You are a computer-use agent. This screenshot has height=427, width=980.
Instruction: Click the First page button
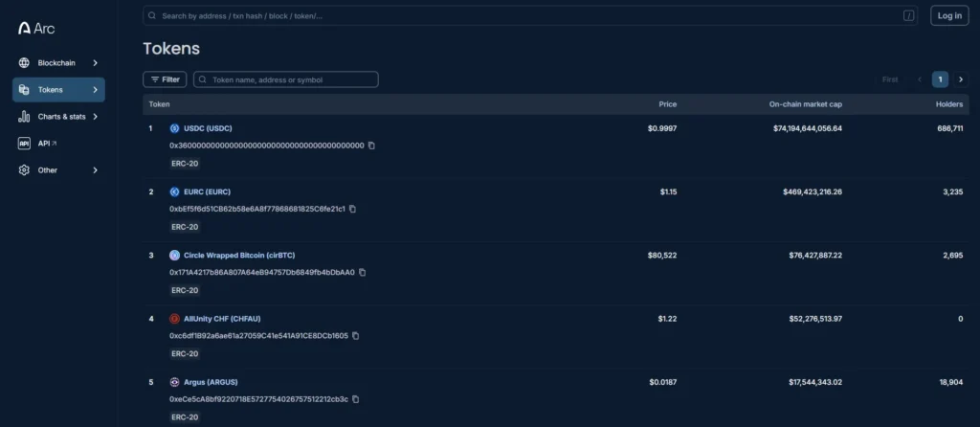coord(890,79)
